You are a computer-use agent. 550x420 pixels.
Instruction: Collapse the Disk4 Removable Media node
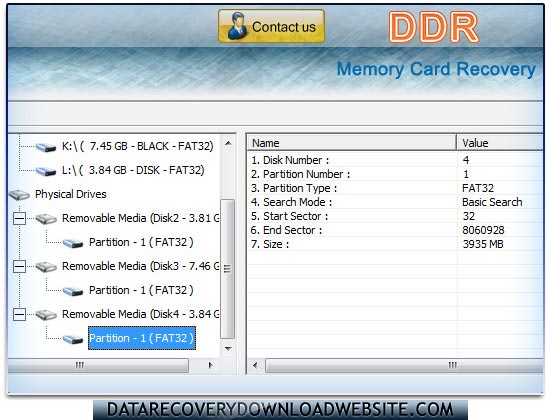coord(19,315)
